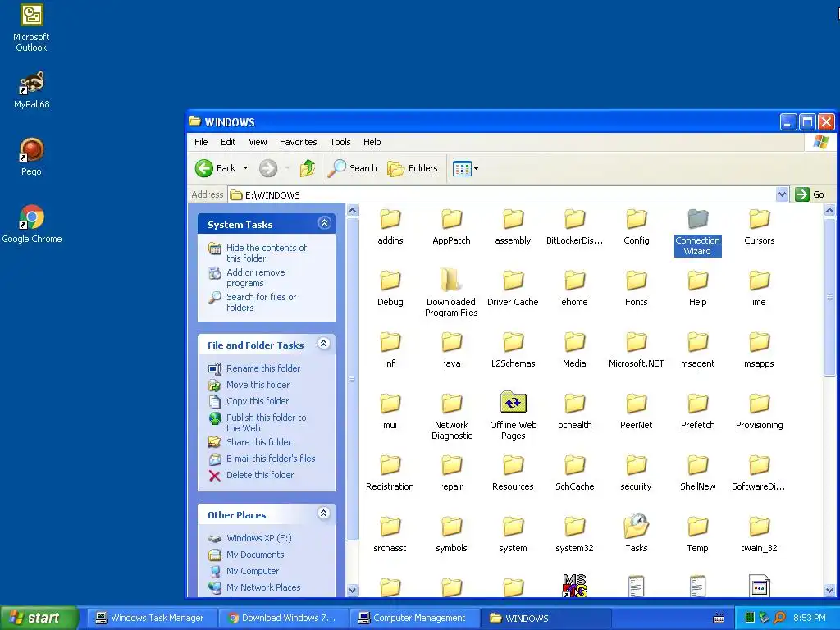Click Publish this folder to the Web
This screenshot has width=840, height=630.
coord(267,422)
